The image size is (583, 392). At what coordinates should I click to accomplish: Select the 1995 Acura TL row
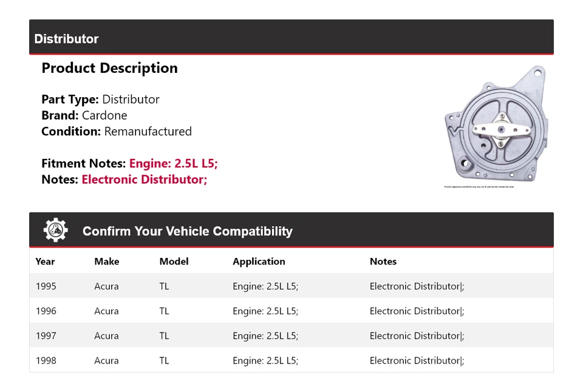pos(291,286)
